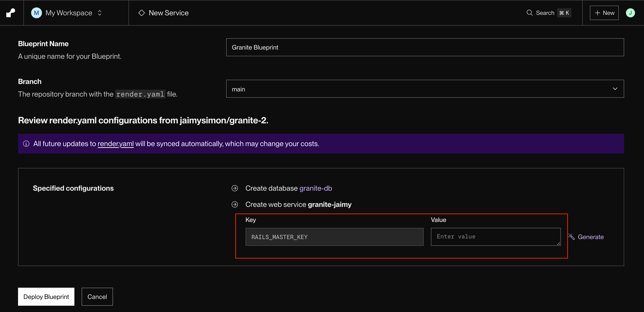Expand the Branch dropdown chevron
The width and height of the screenshot is (644, 312).
[615, 89]
